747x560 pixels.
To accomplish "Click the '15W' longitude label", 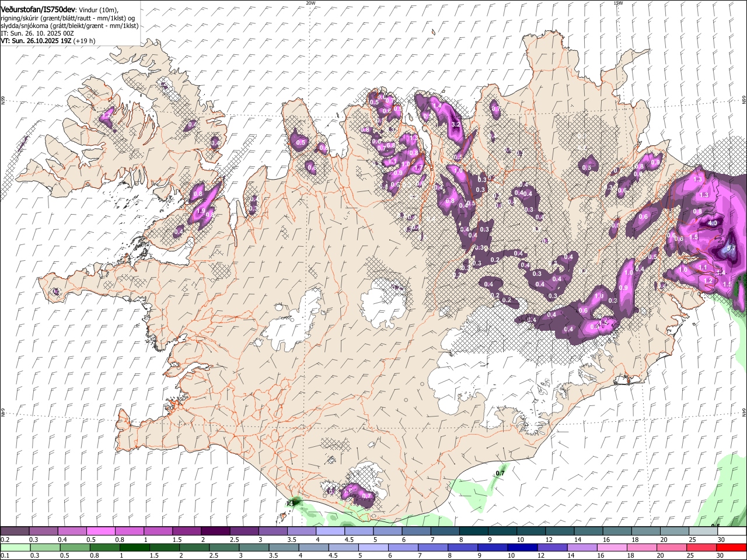I will pyautogui.click(x=618, y=3).
